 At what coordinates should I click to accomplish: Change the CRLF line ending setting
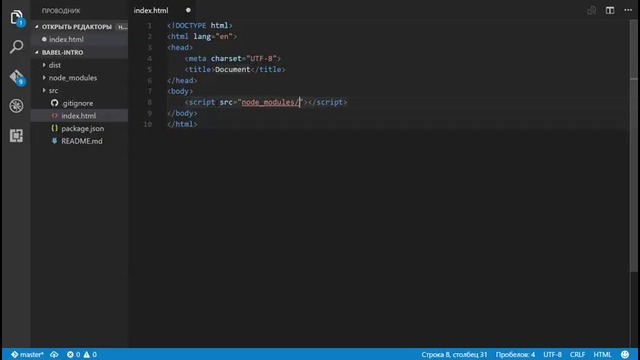click(577, 354)
